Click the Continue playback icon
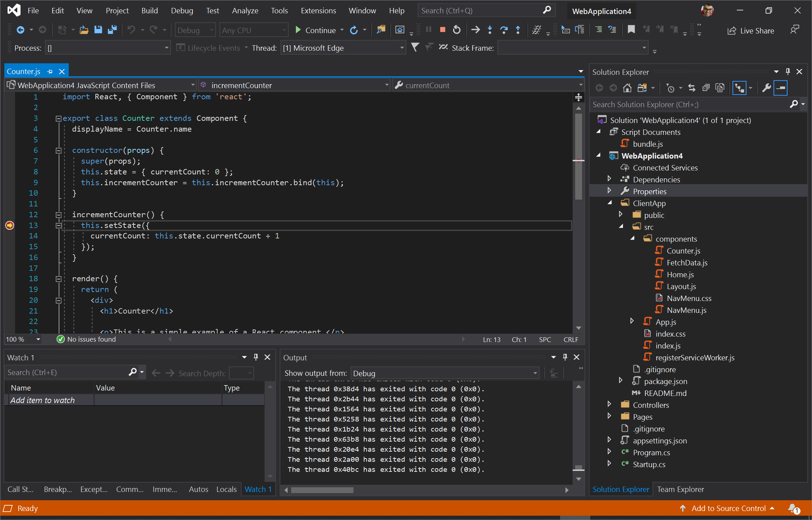This screenshot has height=520, width=812. [x=297, y=30]
